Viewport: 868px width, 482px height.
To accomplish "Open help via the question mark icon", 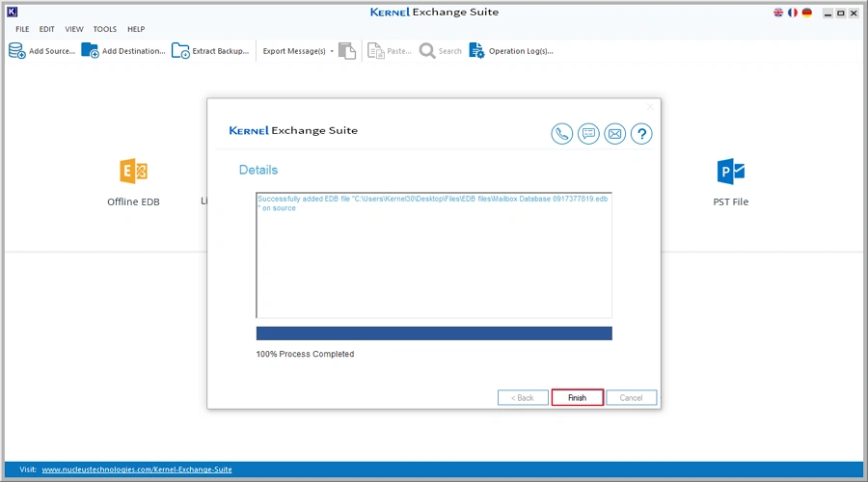I will (641, 134).
